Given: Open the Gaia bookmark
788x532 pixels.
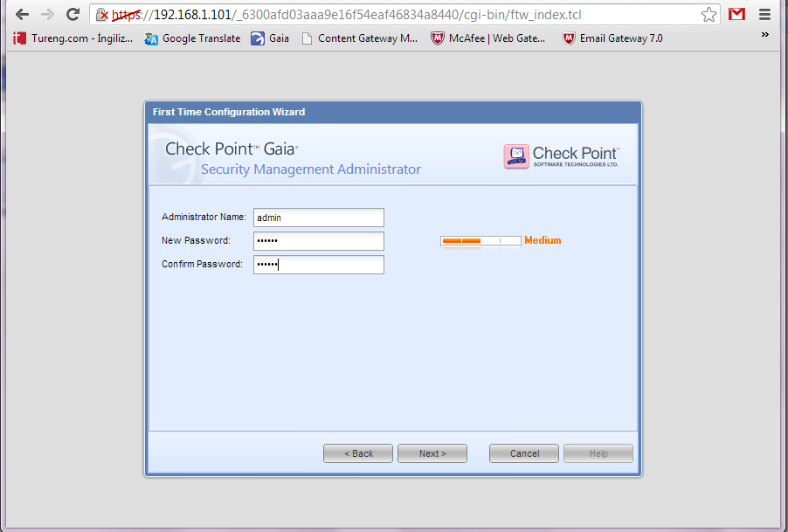Looking at the screenshot, I should tap(270, 38).
